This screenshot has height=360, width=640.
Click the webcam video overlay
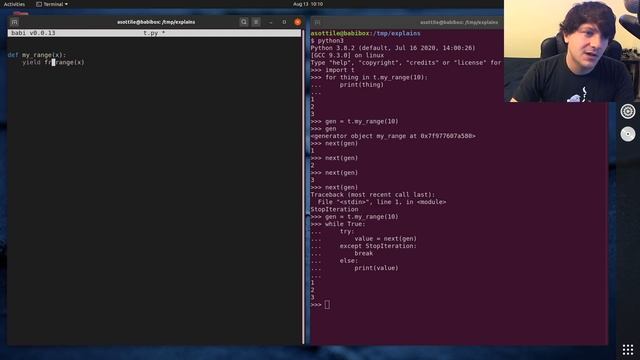click(x=572, y=51)
